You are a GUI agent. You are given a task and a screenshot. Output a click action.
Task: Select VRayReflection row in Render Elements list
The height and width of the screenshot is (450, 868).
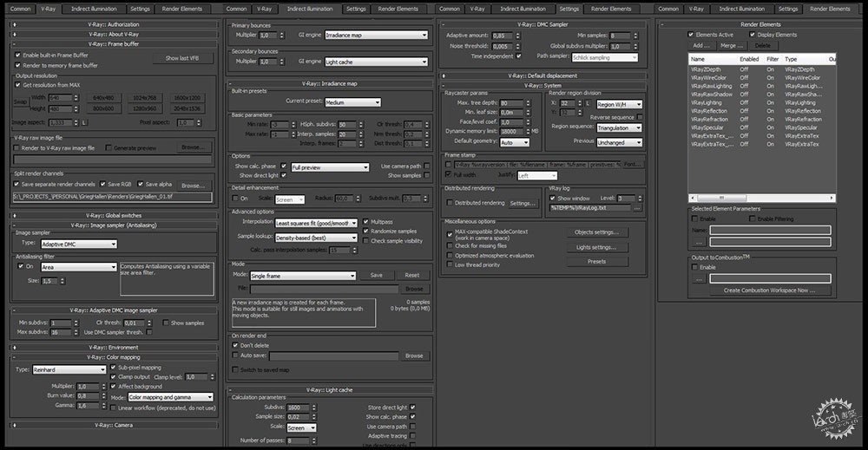pos(762,111)
